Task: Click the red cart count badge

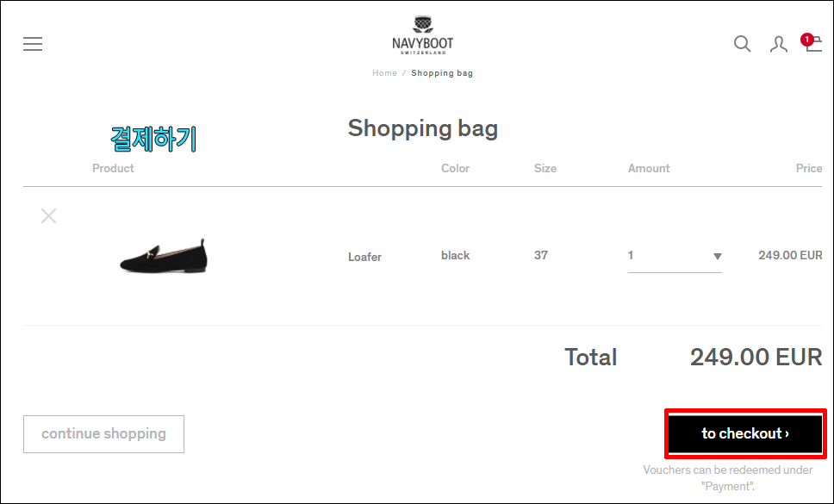Action: (807, 40)
